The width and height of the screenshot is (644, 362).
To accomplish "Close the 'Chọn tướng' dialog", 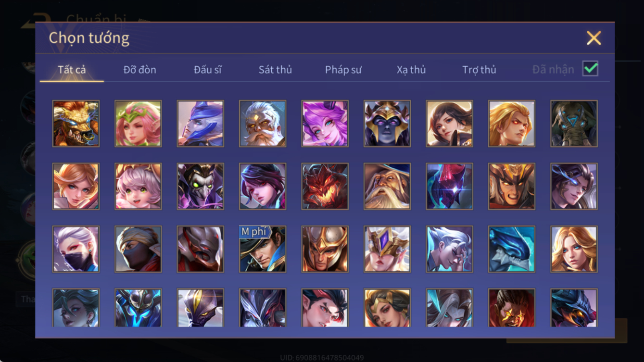I will pos(593,38).
